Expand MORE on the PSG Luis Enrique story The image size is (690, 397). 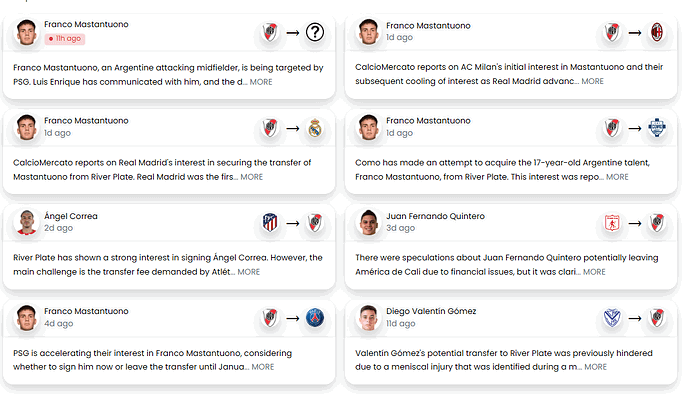pos(261,82)
